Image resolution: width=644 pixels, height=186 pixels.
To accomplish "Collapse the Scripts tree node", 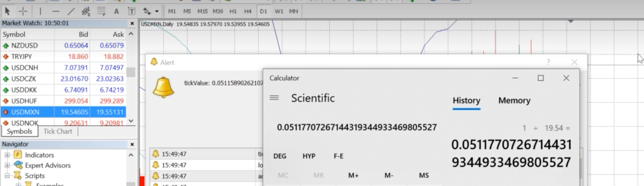I will point(7,176).
